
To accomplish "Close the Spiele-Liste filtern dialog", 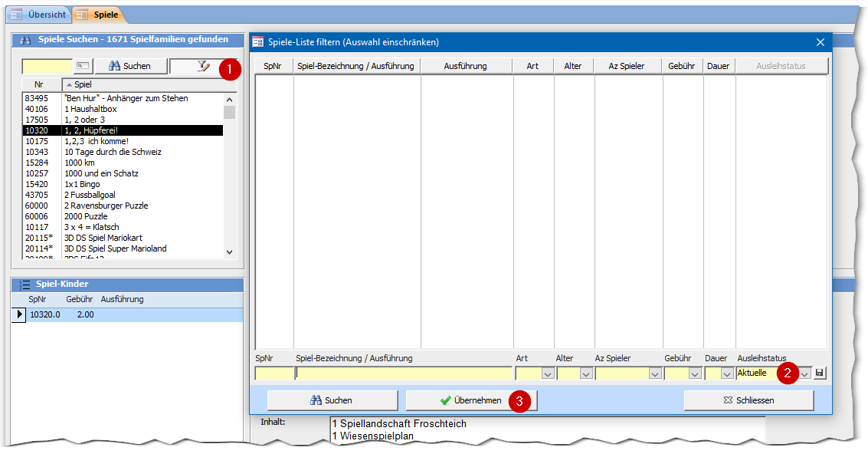I will pos(821,42).
